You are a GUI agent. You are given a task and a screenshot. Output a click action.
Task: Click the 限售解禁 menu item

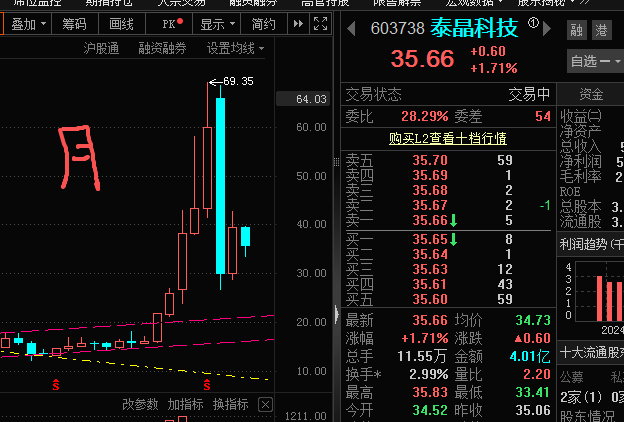click(x=397, y=2)
